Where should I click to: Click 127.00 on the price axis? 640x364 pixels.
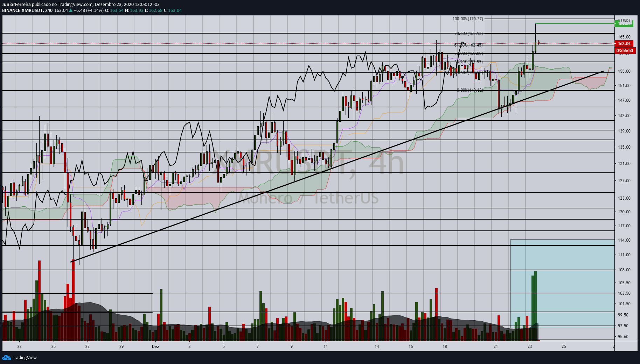click(x=624, y=181)
